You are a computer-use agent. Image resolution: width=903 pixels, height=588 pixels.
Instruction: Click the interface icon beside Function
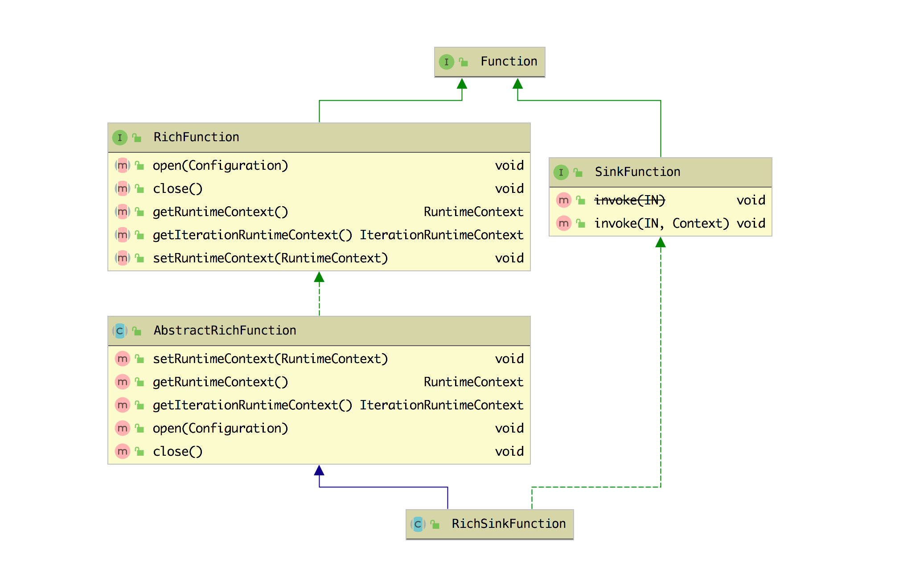446,62
